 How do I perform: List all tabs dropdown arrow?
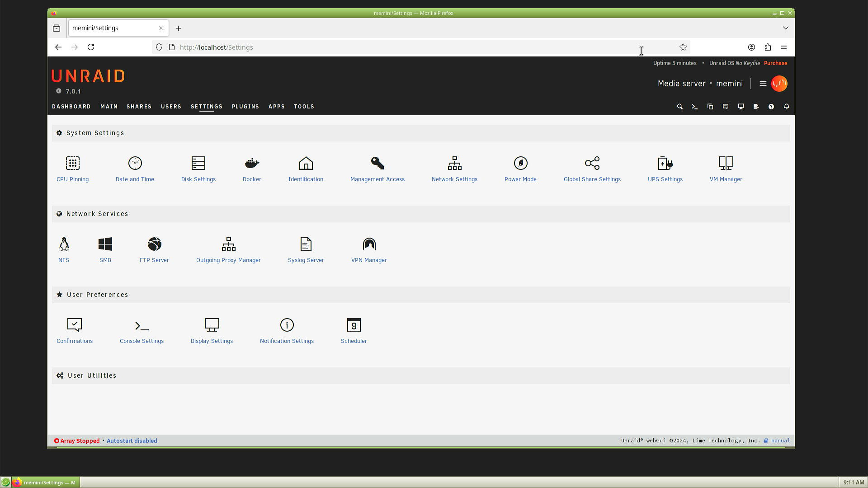(x=786, y=28)
